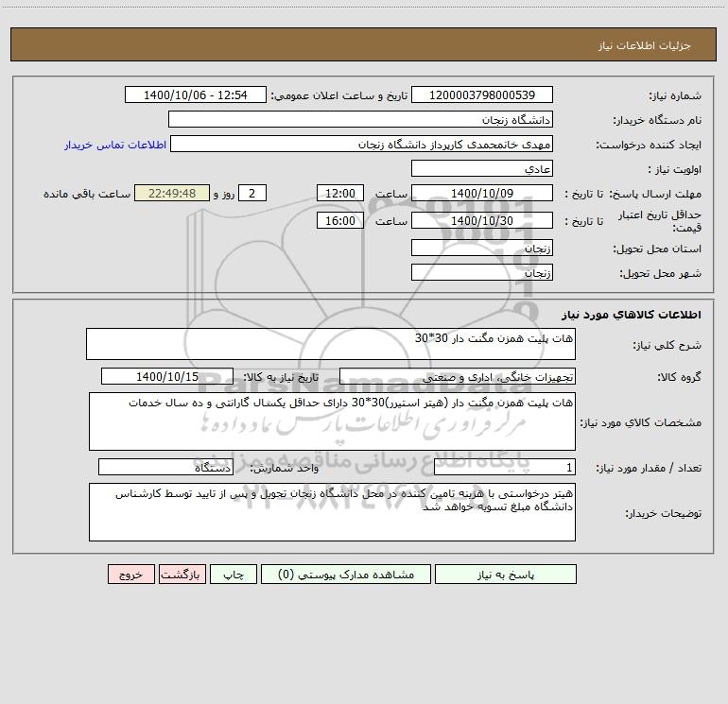This screenshot has width=728, height=704.
Task: Open مشاهده مدارک پیوستی (0) button
Action: click(346, 575)
